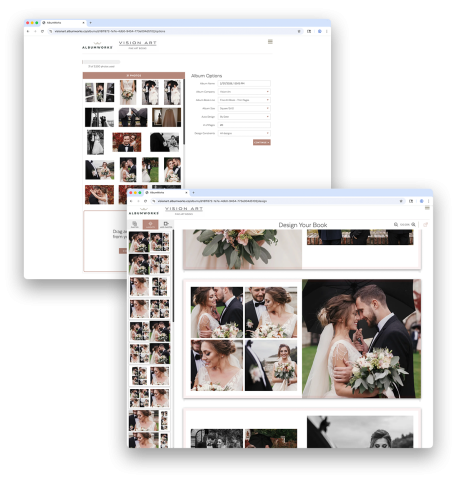This screenshot has height=480, width=457.
Task: Select the thumbnail of three dark umbrellas
Action: click(133, 117)
